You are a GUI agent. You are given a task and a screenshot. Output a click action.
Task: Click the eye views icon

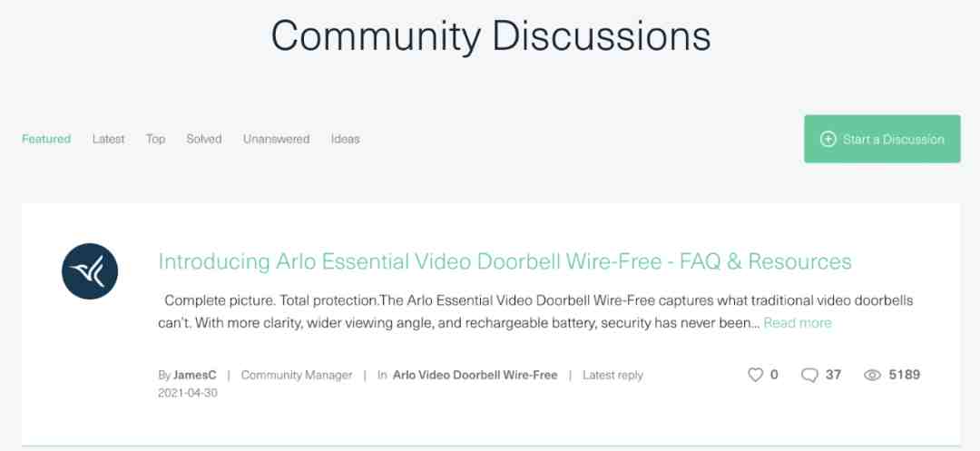[872, 375]
